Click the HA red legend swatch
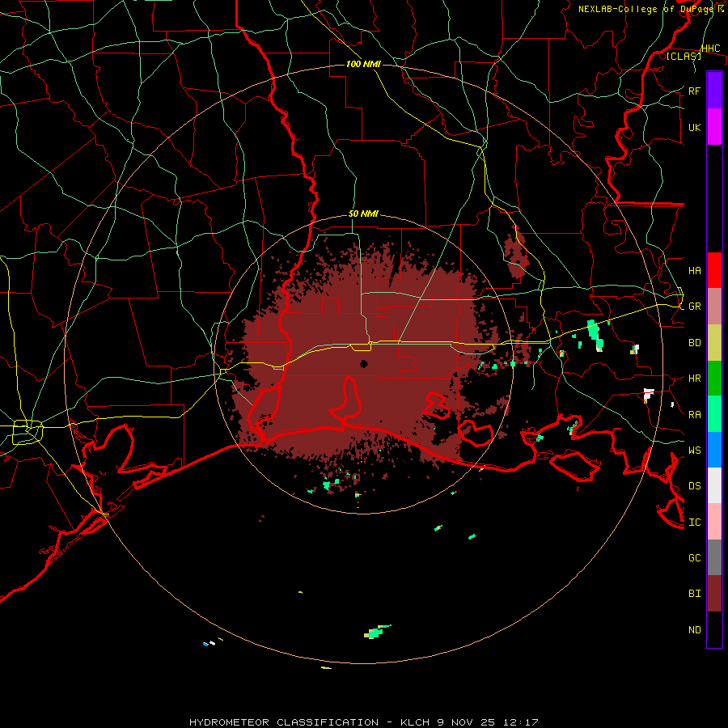This screenshot has width=728, height=728. 714,270
